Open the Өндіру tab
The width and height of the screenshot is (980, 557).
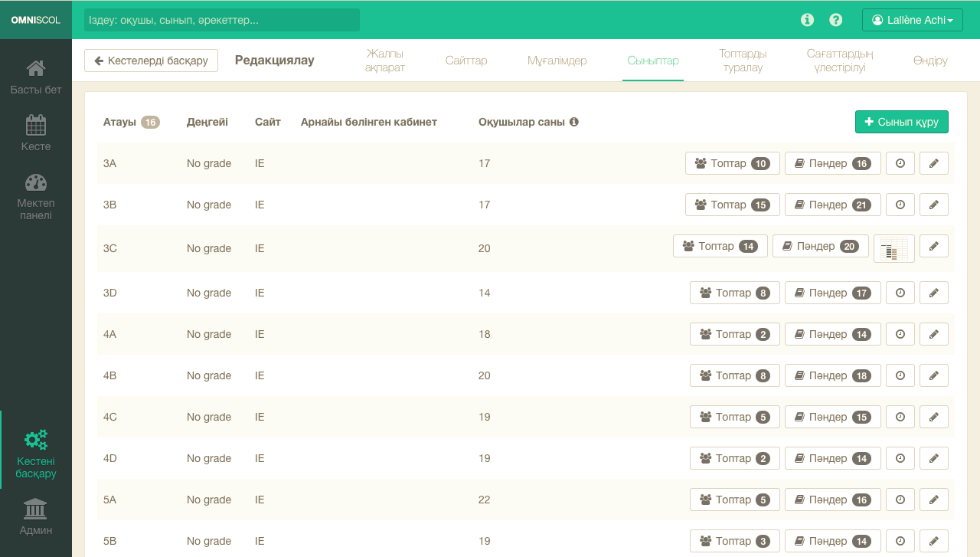pos(930,61)
